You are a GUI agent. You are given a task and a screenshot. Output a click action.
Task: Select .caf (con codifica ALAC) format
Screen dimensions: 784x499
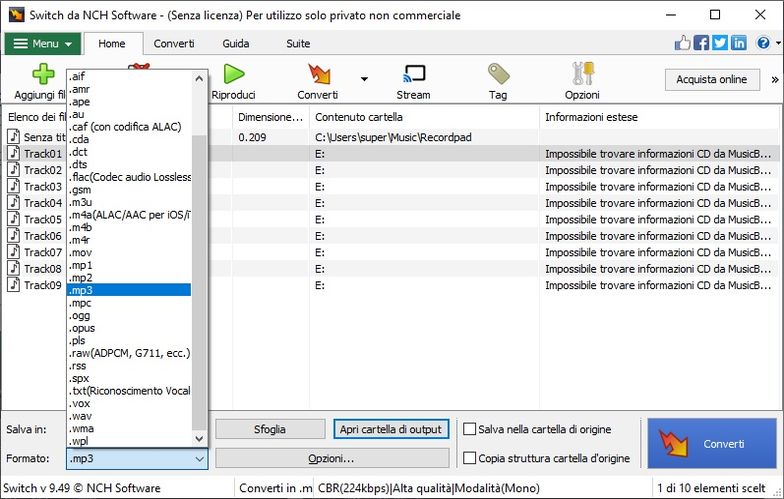(x=129, y=126)
